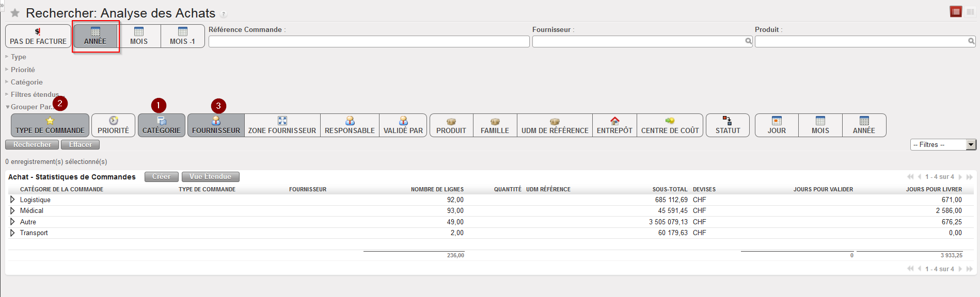The width and height of the screenshot is (980, 297).
Task: Group by Entrepôt house icon button
Action: coord(614,125)
